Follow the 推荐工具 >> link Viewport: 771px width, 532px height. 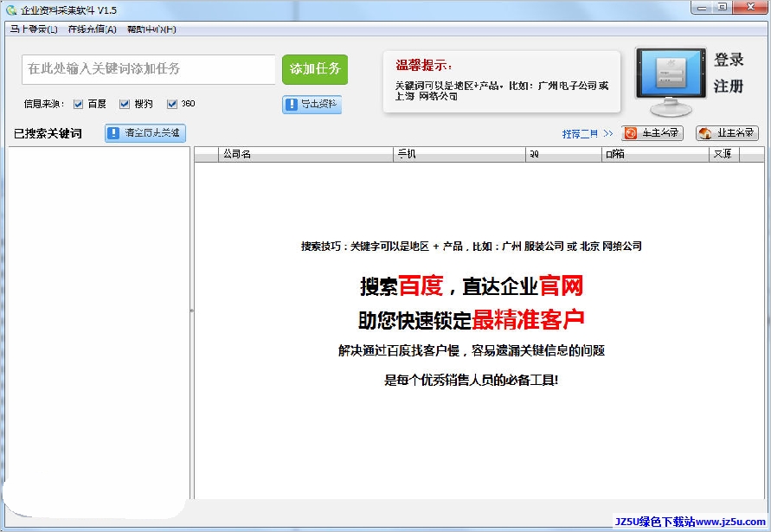tap(587, 134)
